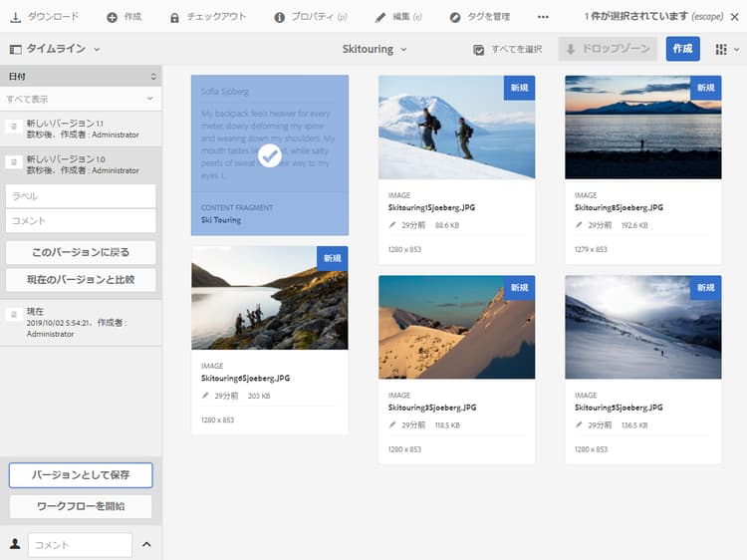Viewport: 747px width, 560px height.
Task: Click the 1 件が選択されています selection text
Action: 636,17
